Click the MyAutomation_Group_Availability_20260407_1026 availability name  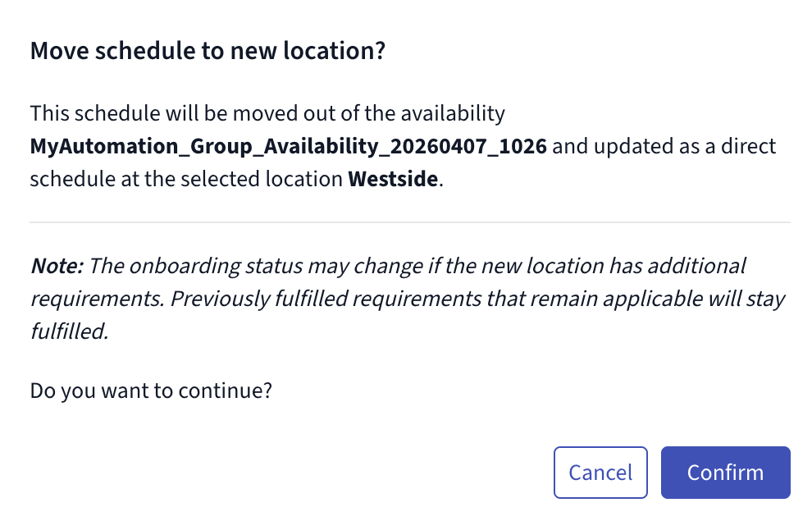289,147
